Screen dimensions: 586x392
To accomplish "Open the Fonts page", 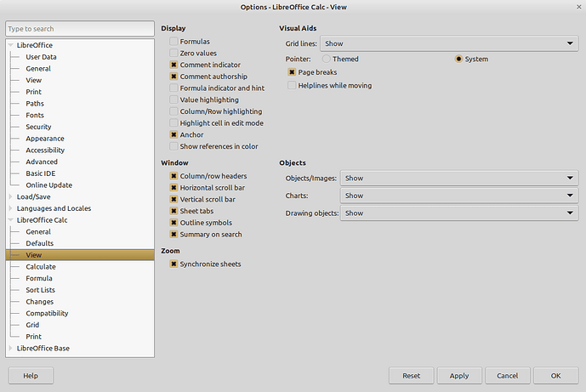I will (x=35, y=115).
